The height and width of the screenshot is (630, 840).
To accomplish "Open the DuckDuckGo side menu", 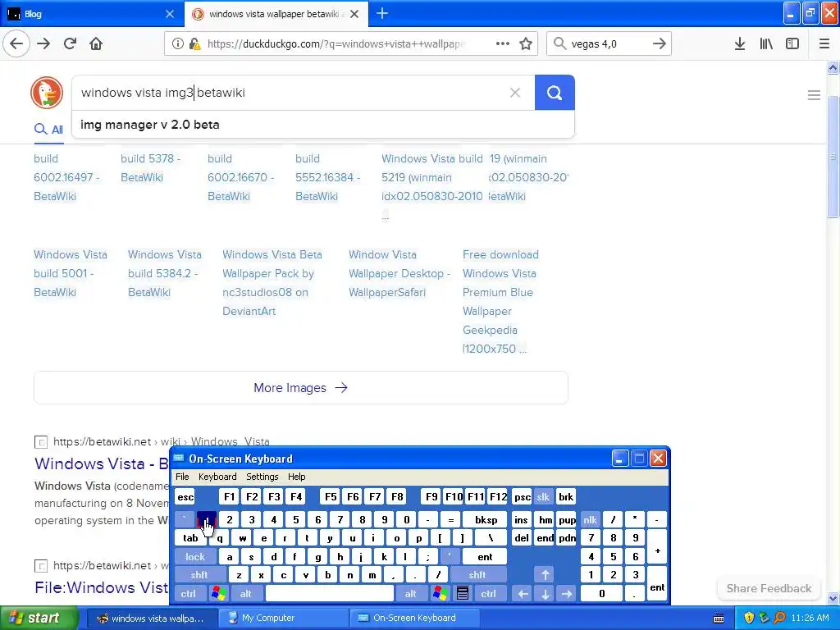I will [814, 95].
